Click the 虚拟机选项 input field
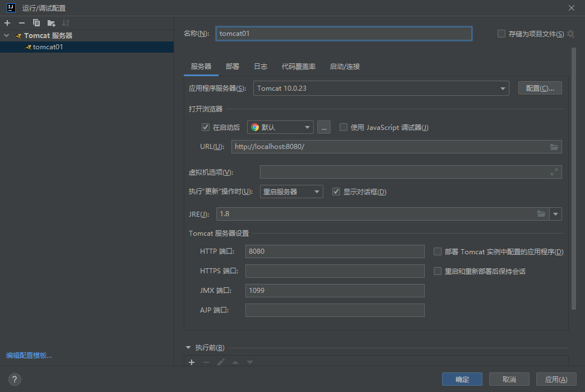The width and height of the screenshot is (585, 392). click(x=411, y=172)
